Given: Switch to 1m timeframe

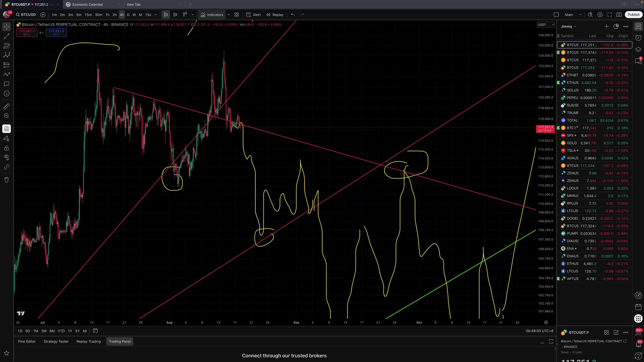Looking at the screenshot, I should click(54, 15).
